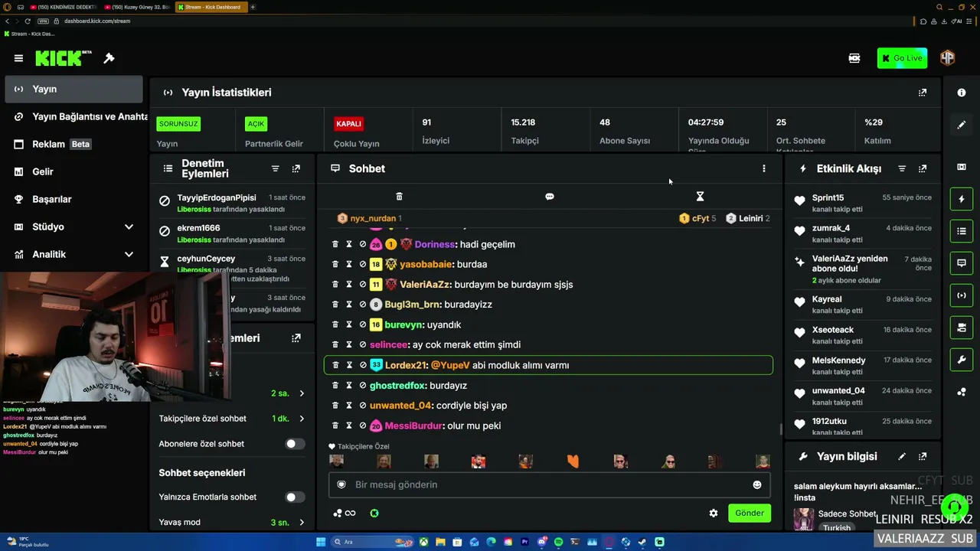Timeout Lordex21 using the hourglass icon

pyautogui.click(x=349, y=365)
